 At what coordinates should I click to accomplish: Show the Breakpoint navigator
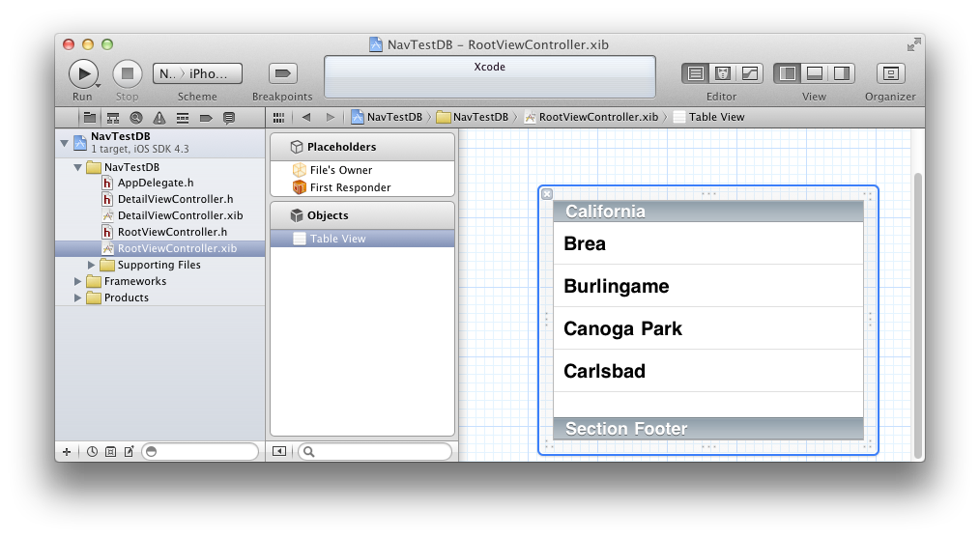click(x=206, y=118)
